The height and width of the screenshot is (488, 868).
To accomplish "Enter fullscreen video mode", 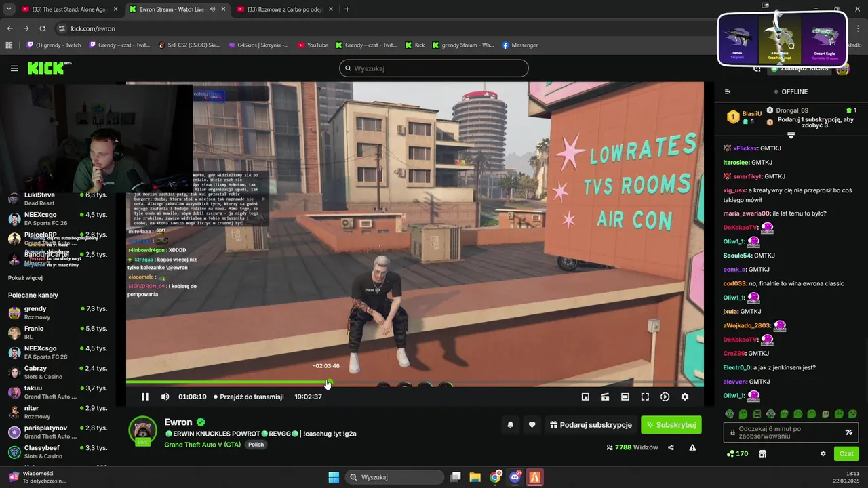I will (645, 396).
